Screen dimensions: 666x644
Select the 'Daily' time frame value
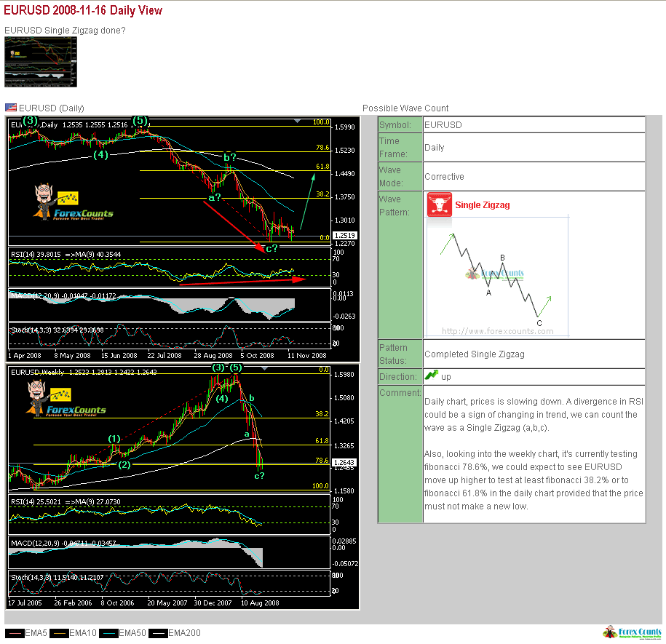coord(434,147)
